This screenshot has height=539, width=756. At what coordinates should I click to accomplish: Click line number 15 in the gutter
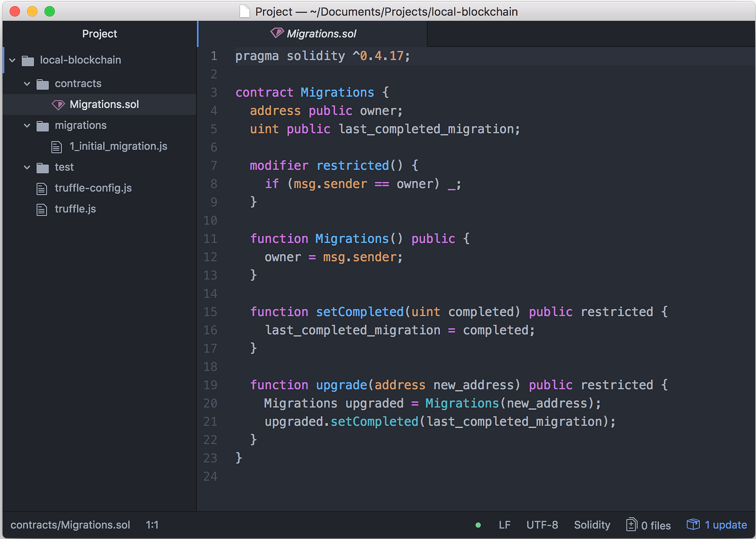coord(210,312)
